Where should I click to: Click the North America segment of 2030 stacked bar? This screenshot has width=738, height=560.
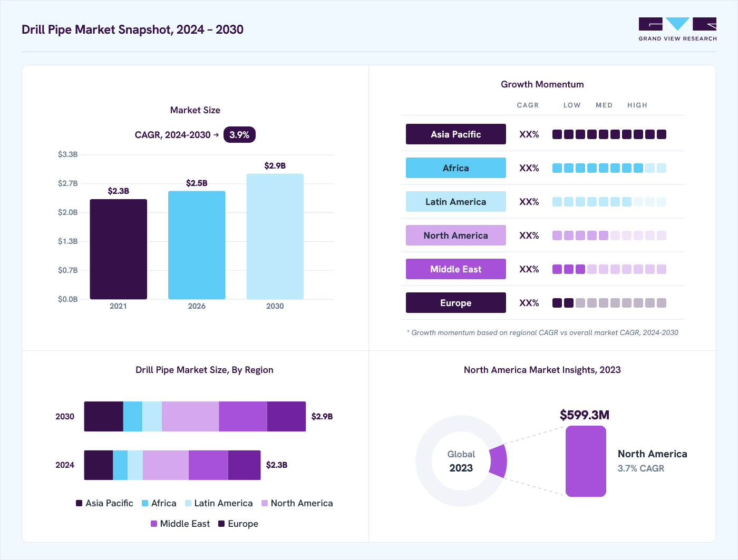190,416
